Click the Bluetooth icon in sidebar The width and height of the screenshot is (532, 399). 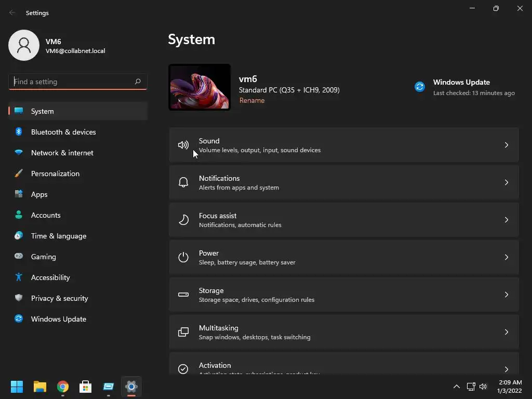(x=19, y=131)
